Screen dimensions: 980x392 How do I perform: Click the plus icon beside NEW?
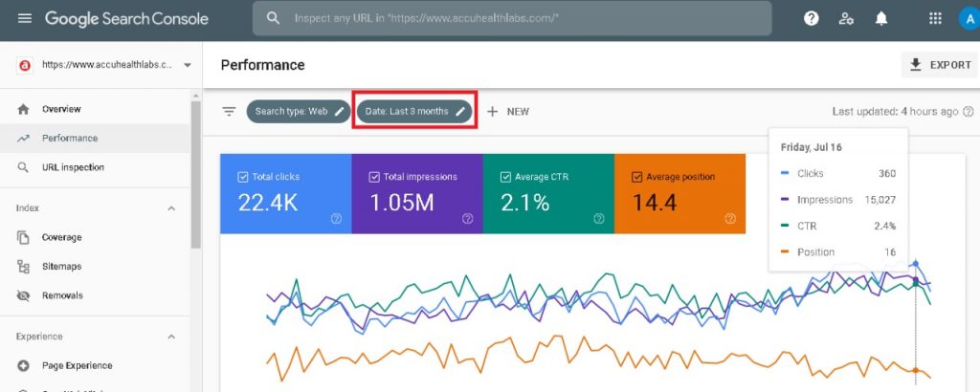[x=493, y=112]
